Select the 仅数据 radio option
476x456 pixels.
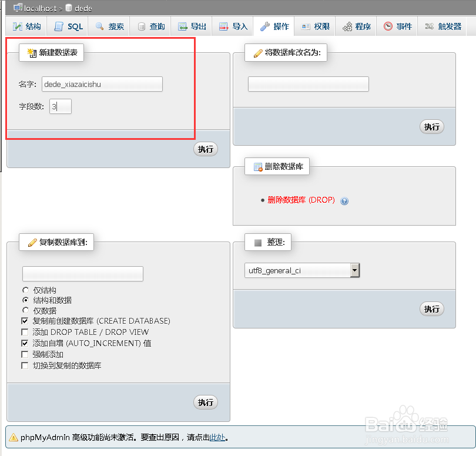[x=25, y=310]
